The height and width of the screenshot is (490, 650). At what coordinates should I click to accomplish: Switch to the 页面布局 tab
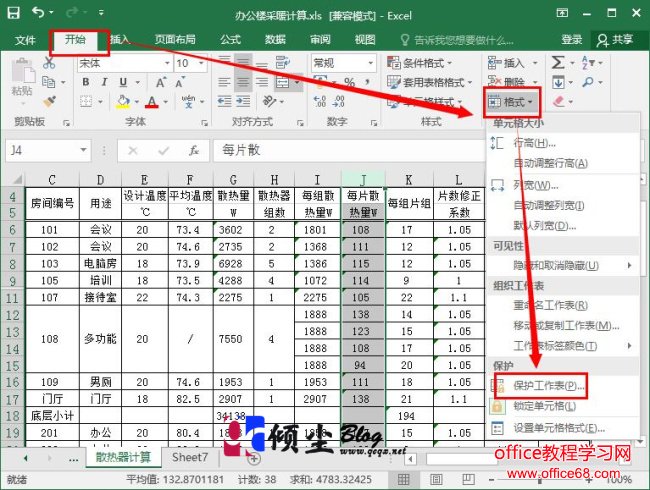click(x=175, y=40)
